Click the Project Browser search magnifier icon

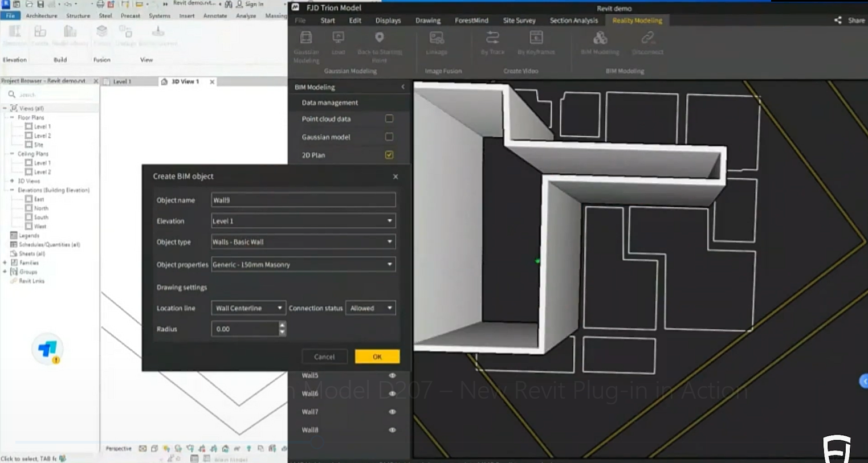(x=12, y=95)
